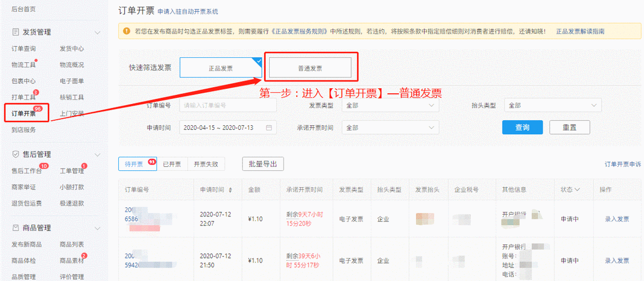The image size is (644, 281).
Task: Open 售后工作台 in the sidebar
Action: pyautogui.click(x=26, y=171)
